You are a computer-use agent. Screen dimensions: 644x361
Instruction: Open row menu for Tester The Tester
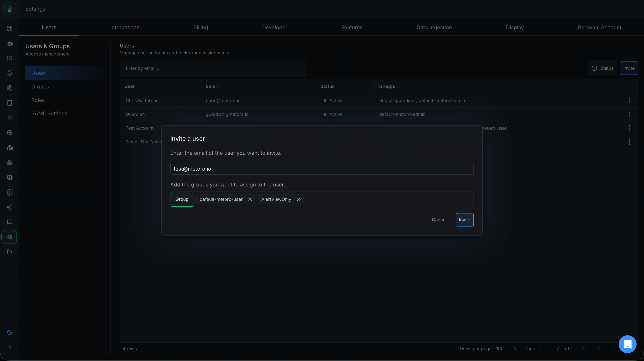tap(629, 142)
